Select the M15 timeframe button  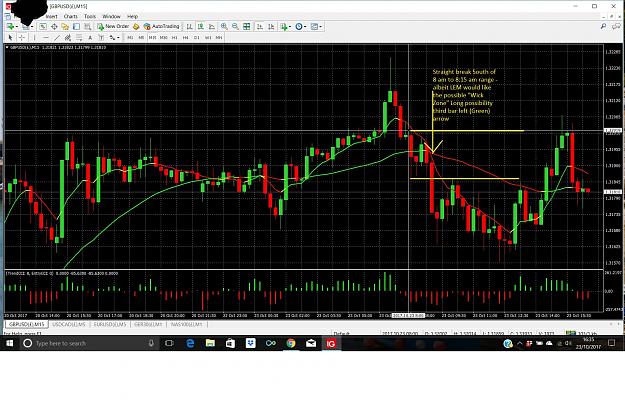pyautogui.click(x=152, y=37)
